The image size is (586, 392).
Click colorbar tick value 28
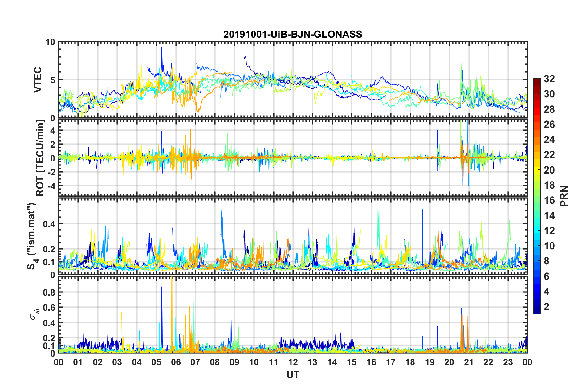click(x=549, y=109)
